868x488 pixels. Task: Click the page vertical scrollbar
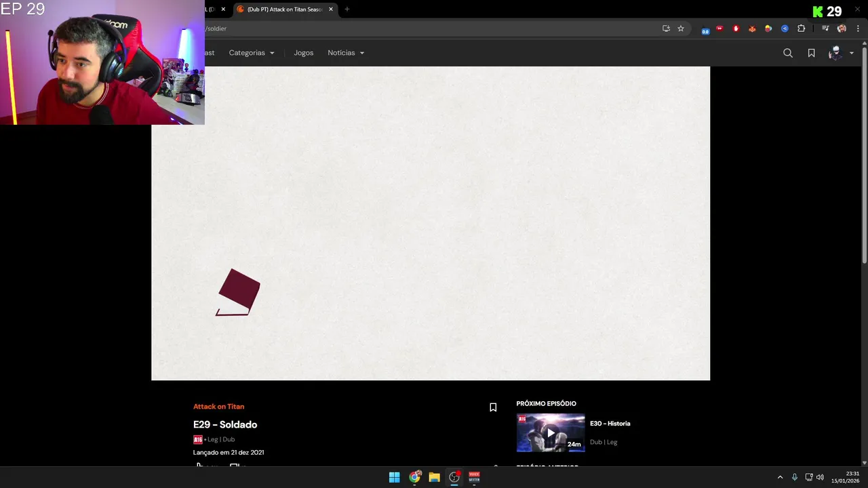point(864,155)
